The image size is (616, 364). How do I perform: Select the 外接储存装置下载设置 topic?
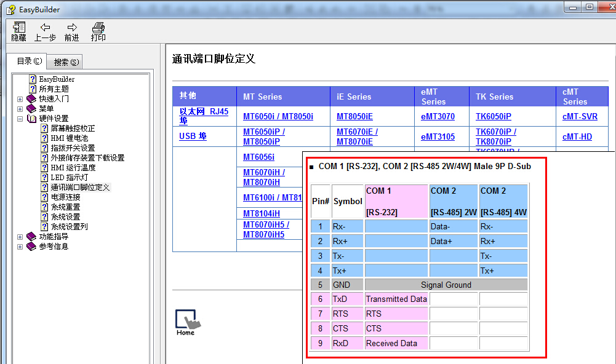pyautogui.click(x=87, y=157)
